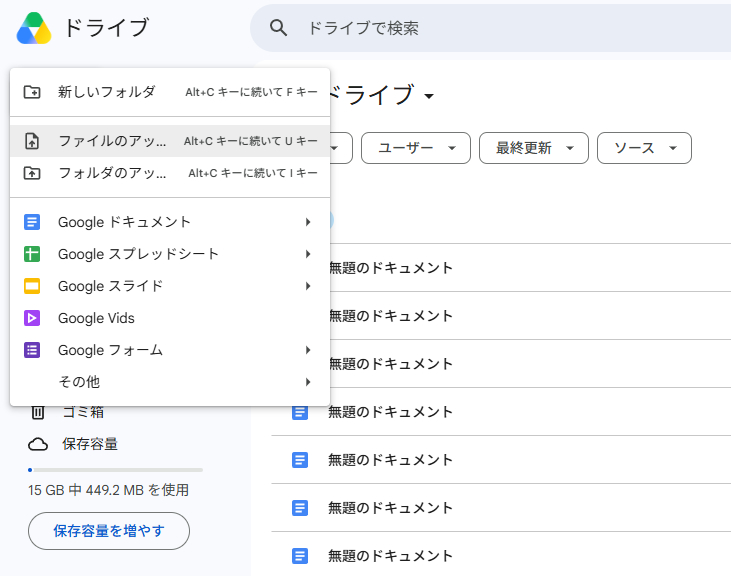This screenshot has height=576, width=731.
Task: Click the Google フォーム icon
Action: pyautogui.click(x=32, y=350)
